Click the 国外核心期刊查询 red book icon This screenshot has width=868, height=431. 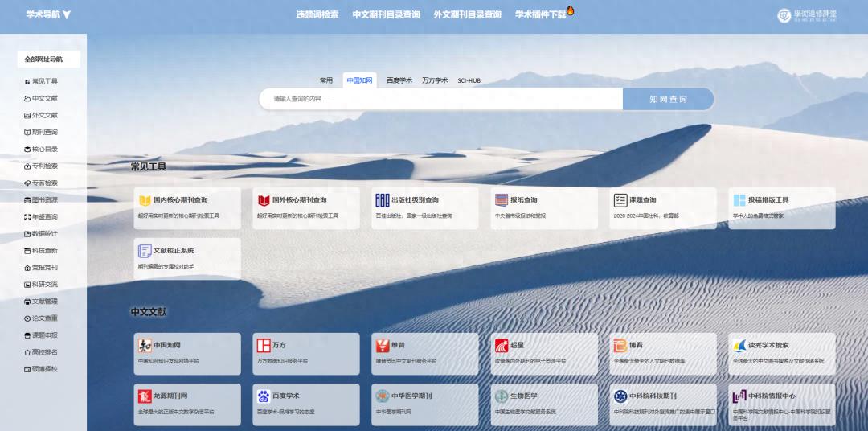264,200
